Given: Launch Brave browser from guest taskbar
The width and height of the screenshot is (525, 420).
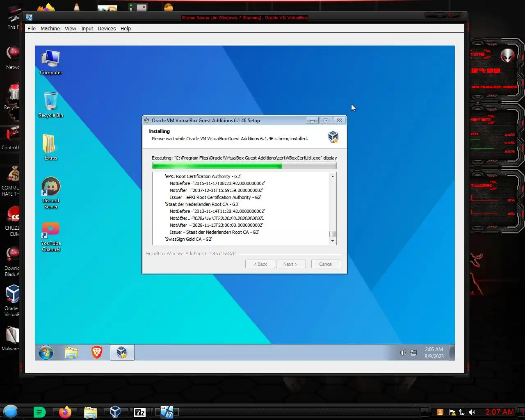Looking at the screenshot, I should coord(97,352).
